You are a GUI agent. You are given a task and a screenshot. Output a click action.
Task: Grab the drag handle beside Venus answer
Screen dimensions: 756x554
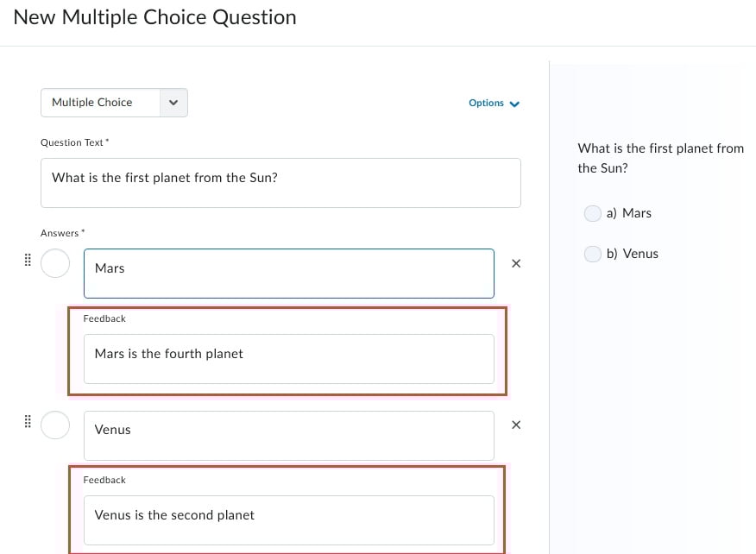point(28,421)
